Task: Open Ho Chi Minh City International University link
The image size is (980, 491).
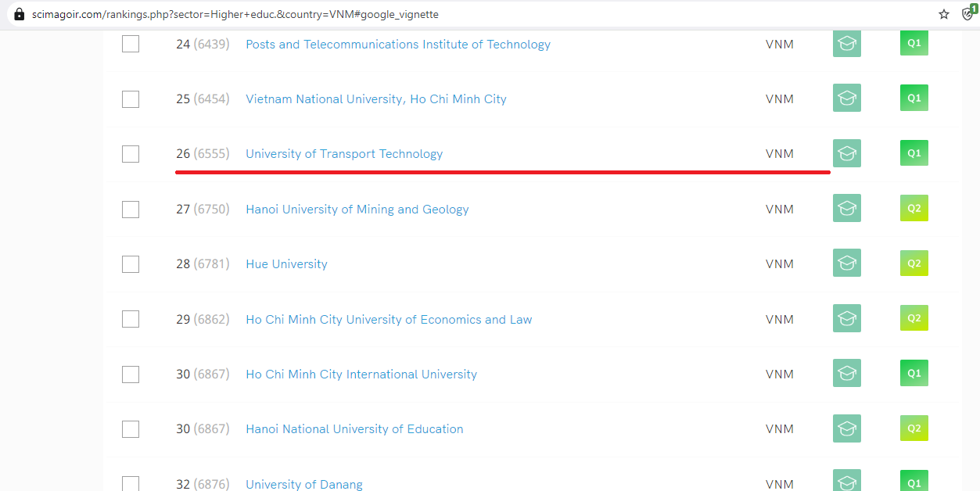Action: (361, 375)
